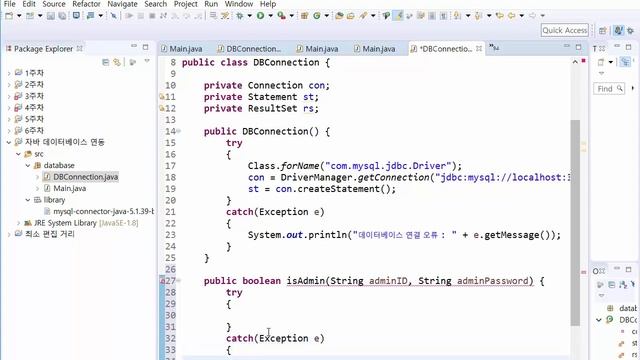This screenshot has width=640, height=360.
Task: Click the Terminate debug icon
Action: click(x=152, y=16)
